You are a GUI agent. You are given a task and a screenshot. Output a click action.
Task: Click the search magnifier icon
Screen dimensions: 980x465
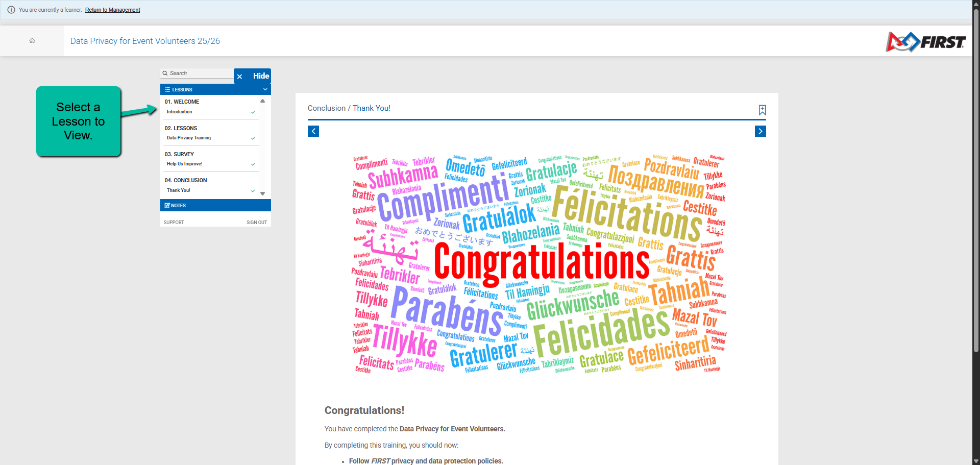click(x=165, y=73)
